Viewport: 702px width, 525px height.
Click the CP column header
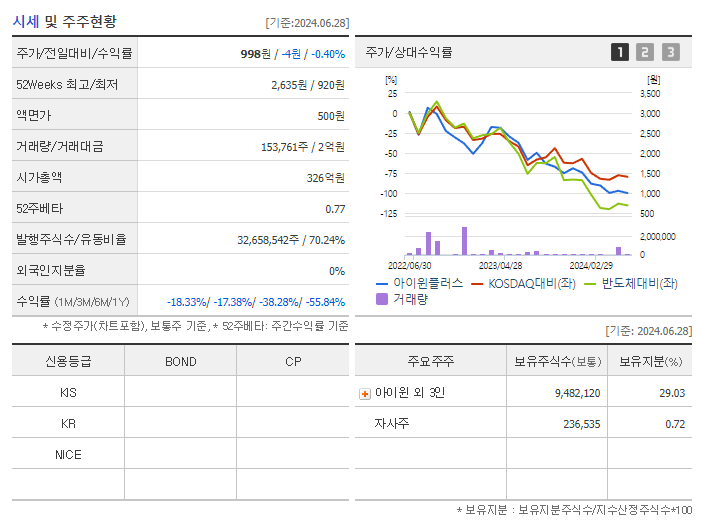pyautogui.click(x=293, y=361)
